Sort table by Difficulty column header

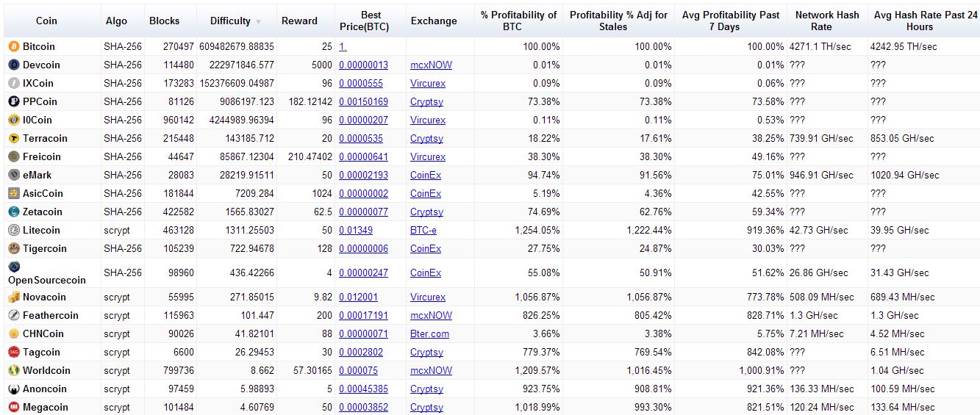tap(230, 21)
